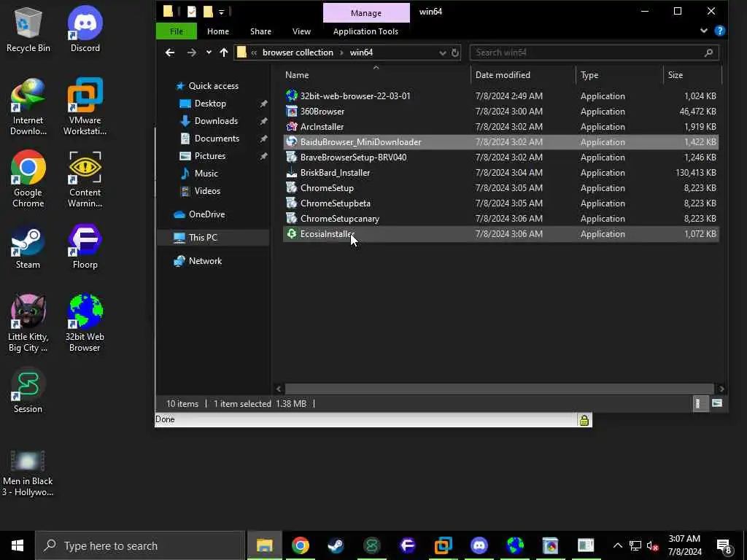Expand the ribbon with the chevron
Image resolution: width=747 pixels, height=560 pixels.
(x=704, y=31)
